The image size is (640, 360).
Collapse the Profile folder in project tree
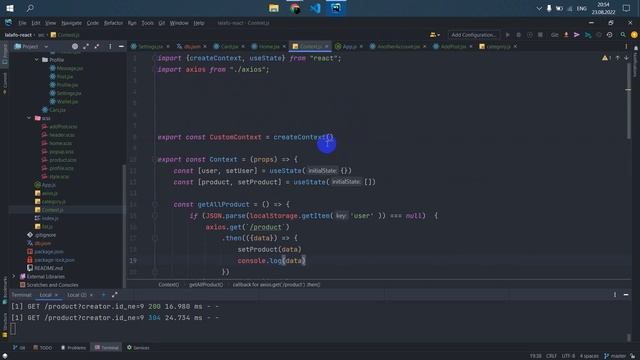37,60
